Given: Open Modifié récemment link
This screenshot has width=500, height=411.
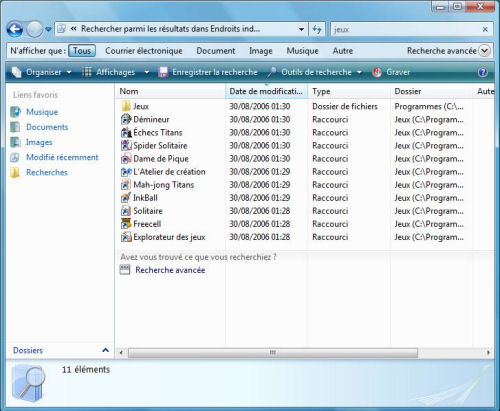Looking at the screenshot, I should 62,157.
